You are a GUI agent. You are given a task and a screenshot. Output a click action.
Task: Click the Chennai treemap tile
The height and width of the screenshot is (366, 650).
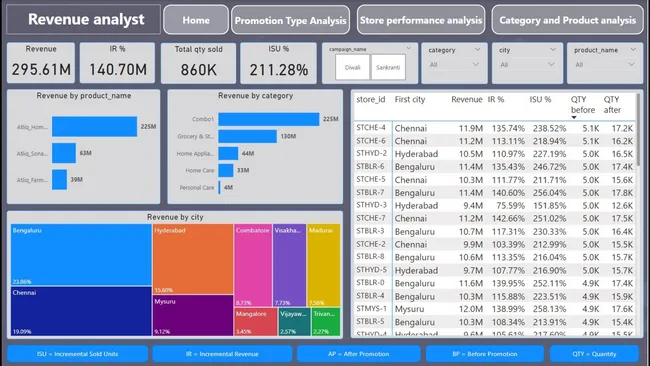click(81, 311)
